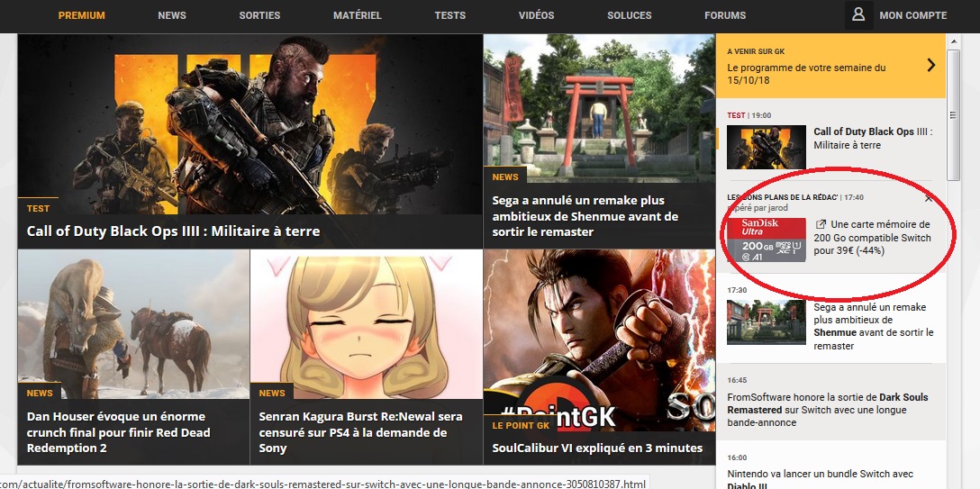Screen dimensions: 980x489
Task: Go to the FORUMS section
Action: click(725, 15)
